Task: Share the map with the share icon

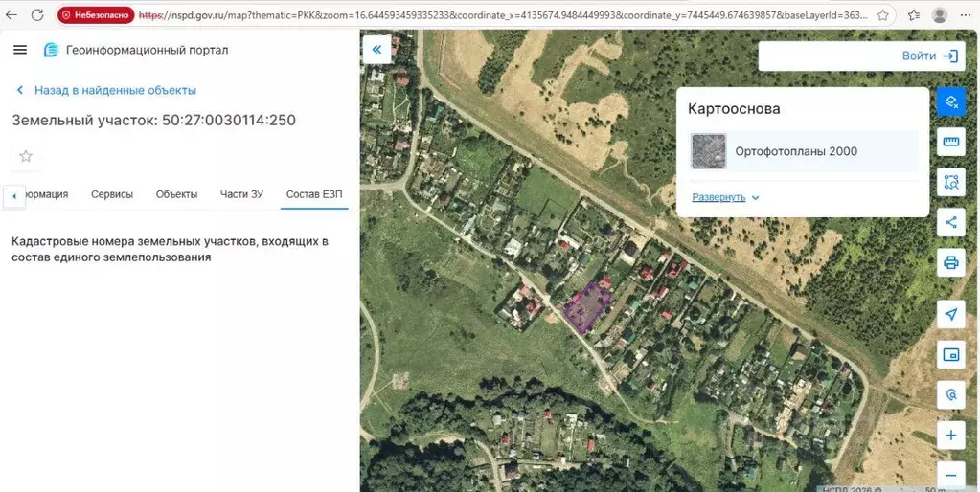Action: (x=951, y=222)
